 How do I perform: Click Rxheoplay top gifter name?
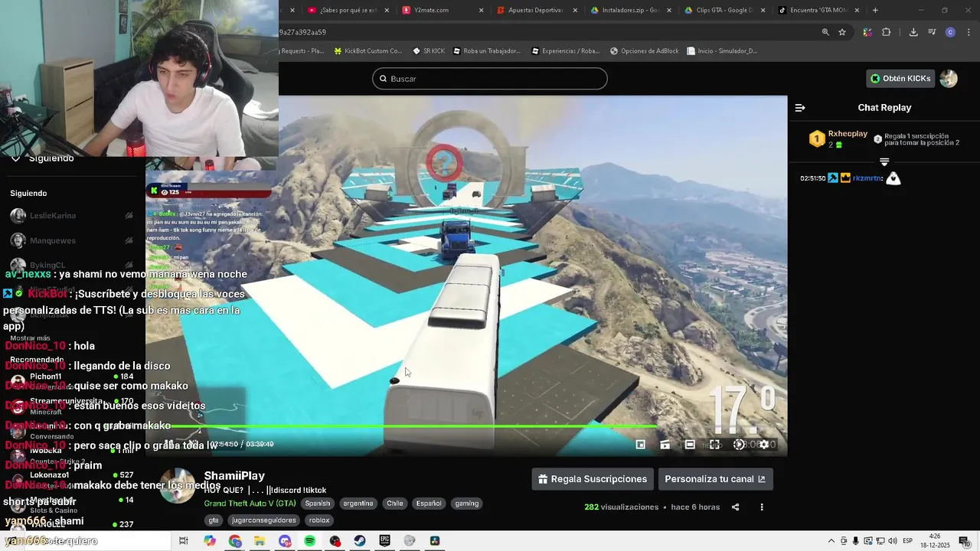pos(848,134)
